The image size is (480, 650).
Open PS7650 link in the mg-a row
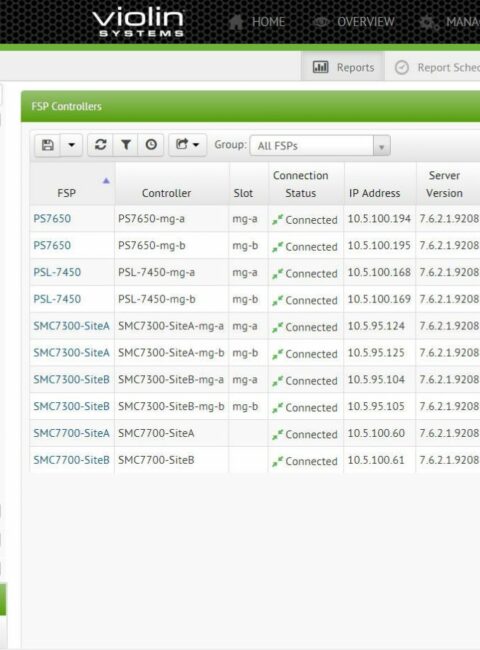click(52, 218)
